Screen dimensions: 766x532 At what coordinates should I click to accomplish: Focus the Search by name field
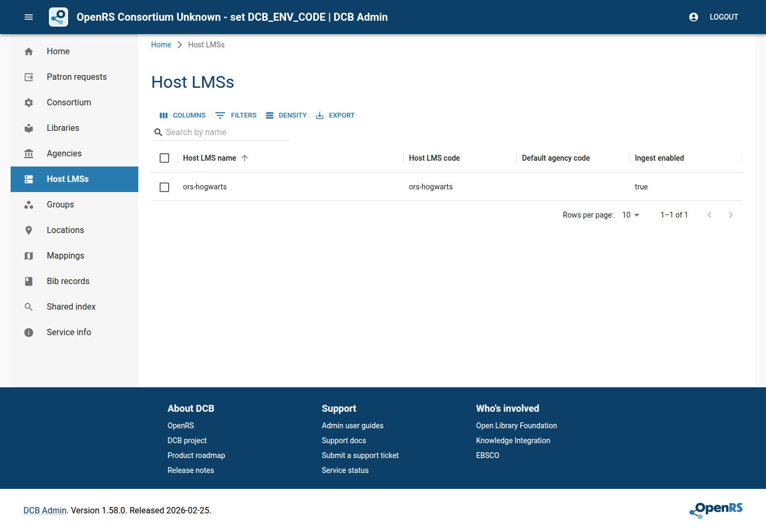pos(221,132)
